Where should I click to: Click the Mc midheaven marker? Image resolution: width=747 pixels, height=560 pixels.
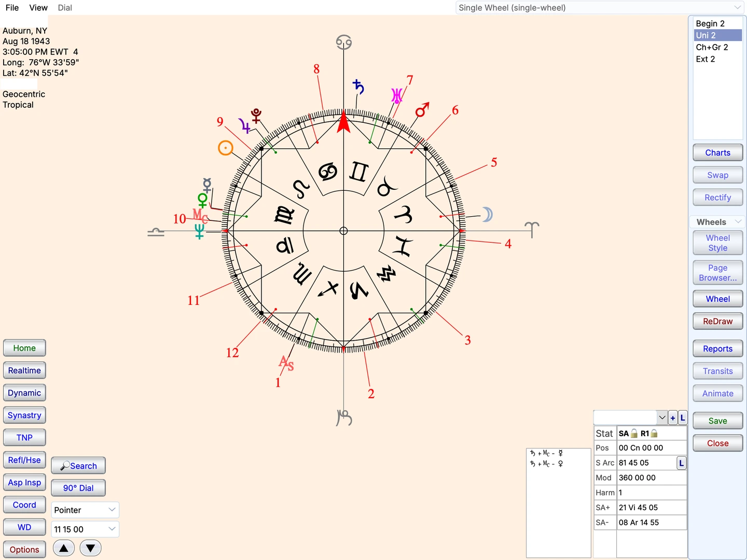[200, 215]
